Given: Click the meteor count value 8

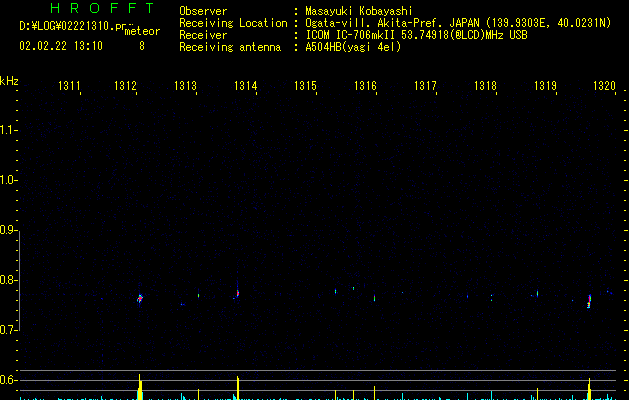Looking at the screenshot, I should (x=142, y=46).
